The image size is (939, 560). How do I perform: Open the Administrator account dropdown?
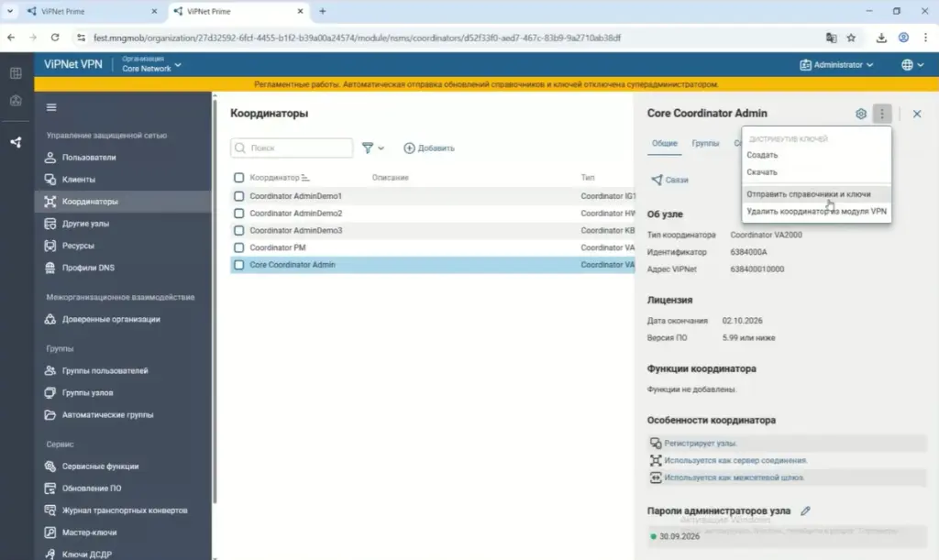(x=838, y=64)
